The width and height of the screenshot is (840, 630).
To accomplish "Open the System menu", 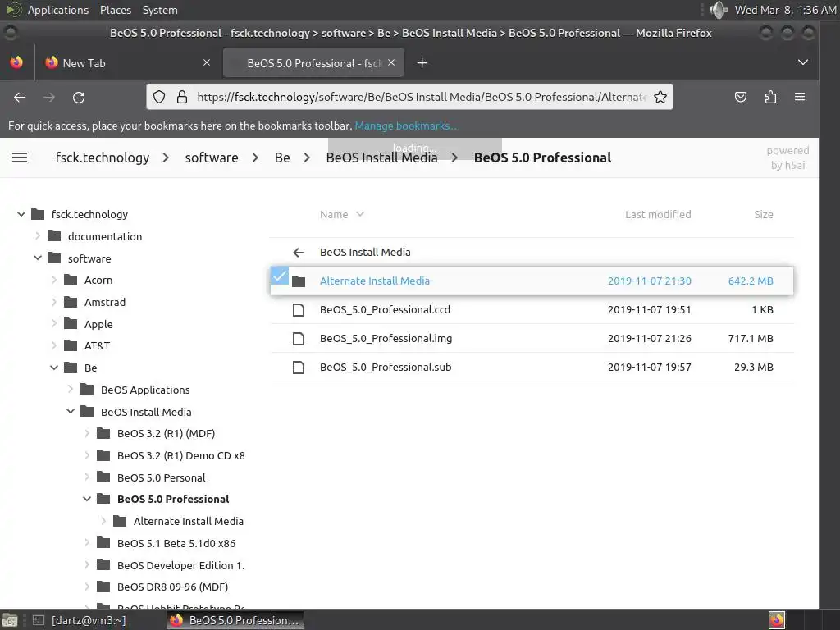I will pyautogui.click(x=160, y=10).
